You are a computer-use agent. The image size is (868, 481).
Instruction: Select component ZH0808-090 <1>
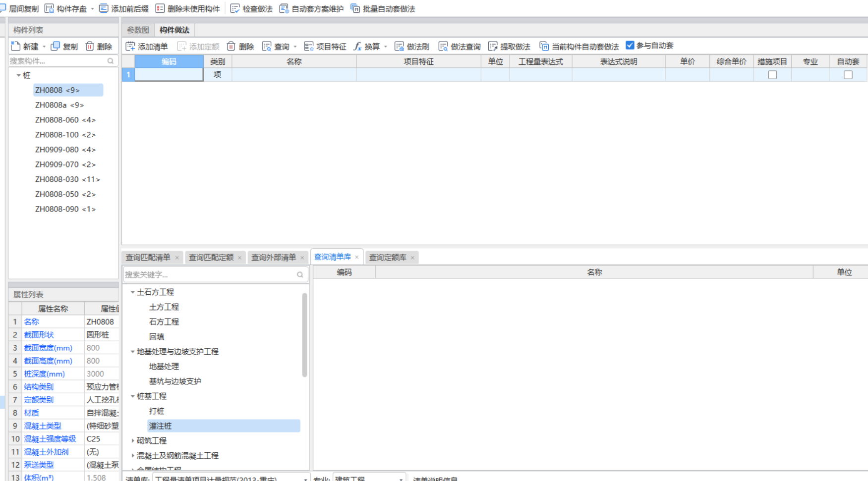coord(65,209)
